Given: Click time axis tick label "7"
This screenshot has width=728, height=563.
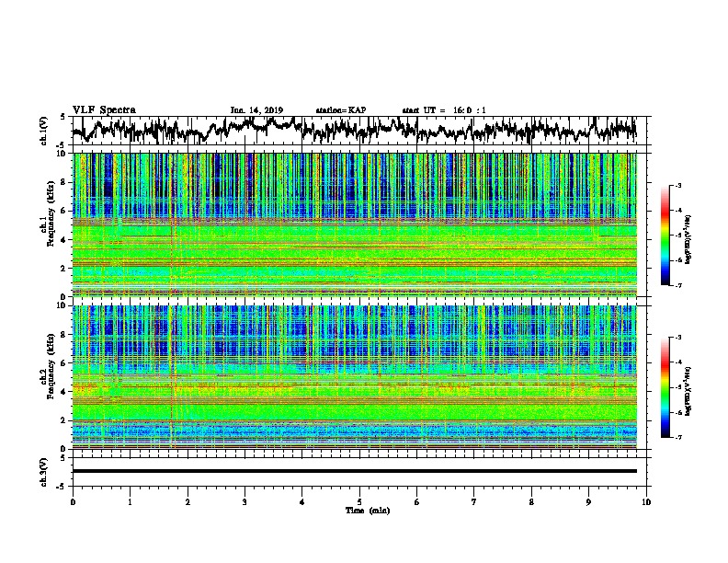Looking at the screenshot, I should click(474, 502).
